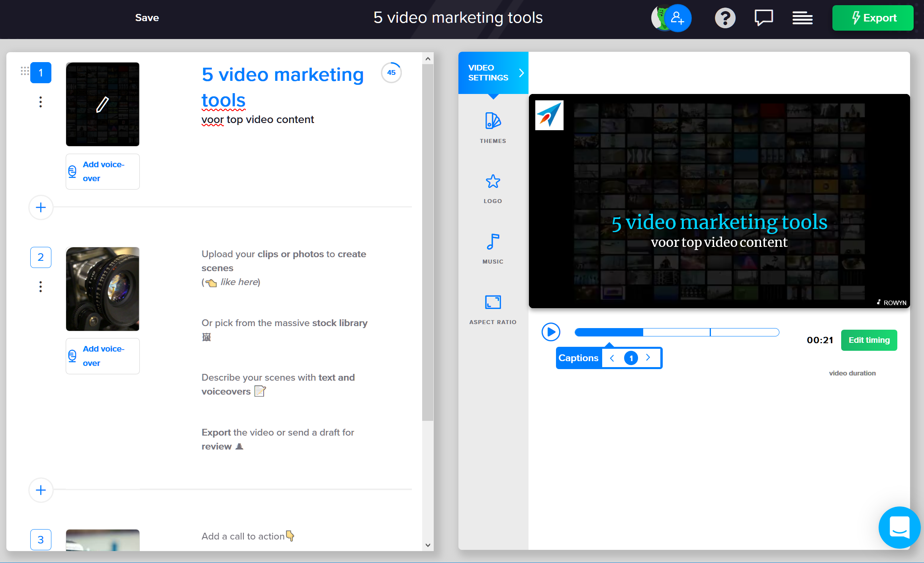Add voice-over to scene 2

click(x=103, y=356)
